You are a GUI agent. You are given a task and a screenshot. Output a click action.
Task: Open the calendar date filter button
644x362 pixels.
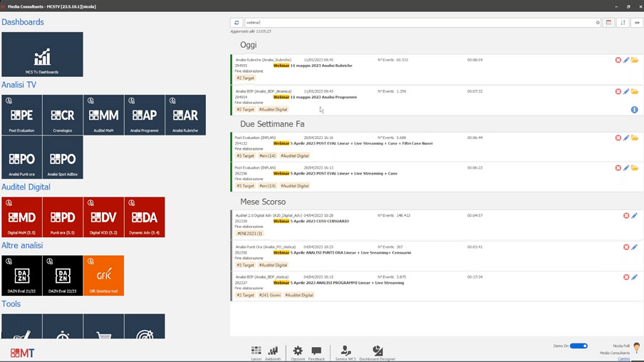pyautogui.click(x=609, y=23)
